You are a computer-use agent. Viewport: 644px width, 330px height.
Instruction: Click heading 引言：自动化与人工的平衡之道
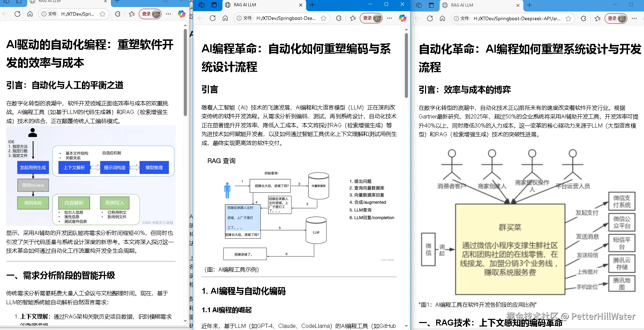[65, 85]
